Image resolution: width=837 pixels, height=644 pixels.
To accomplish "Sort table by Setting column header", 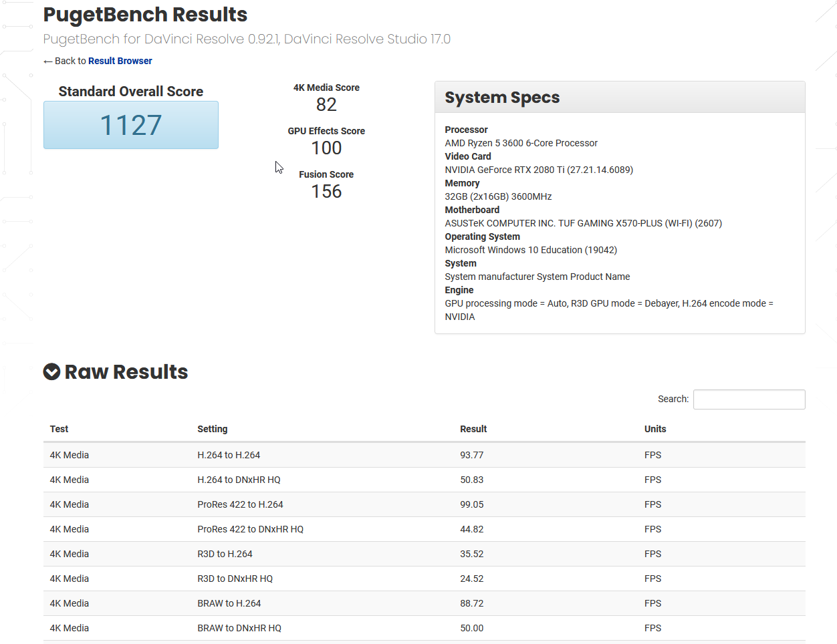I will [x=213, y=429].
